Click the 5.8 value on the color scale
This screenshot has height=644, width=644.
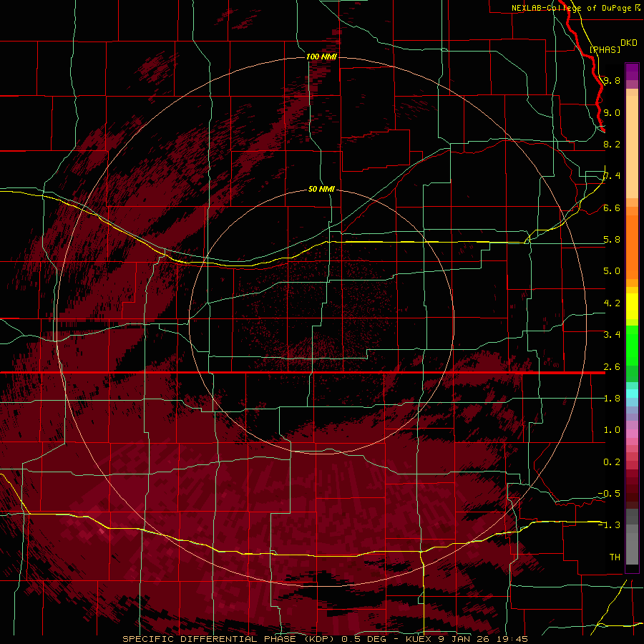612,240
